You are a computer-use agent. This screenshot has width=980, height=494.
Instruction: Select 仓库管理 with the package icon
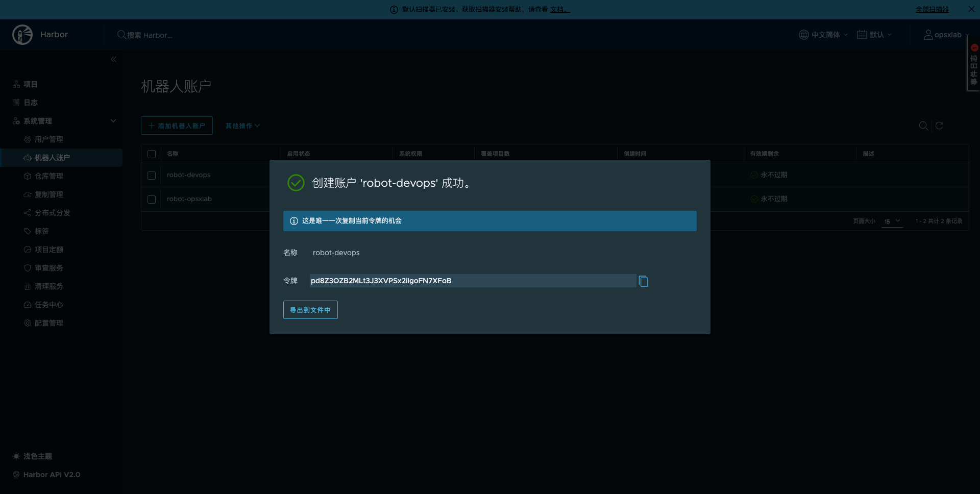coord(28,176)
